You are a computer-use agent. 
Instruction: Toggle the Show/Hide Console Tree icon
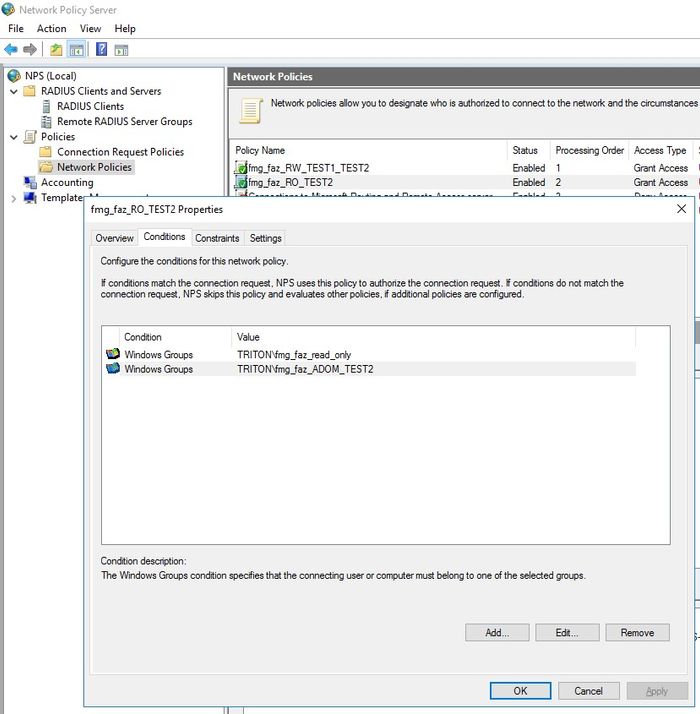point(76,49)
